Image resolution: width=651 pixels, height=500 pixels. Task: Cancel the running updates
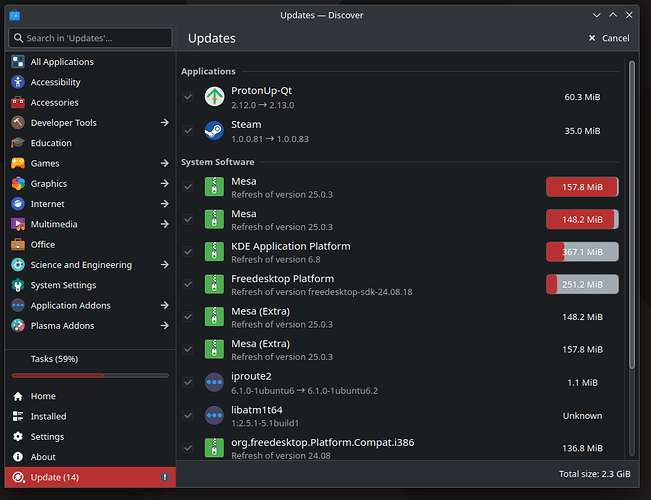coord(608,38)
